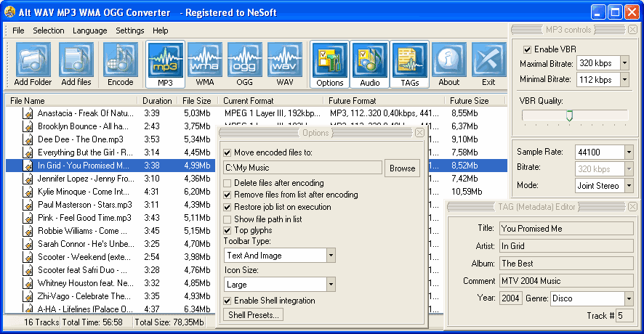Open Genre dropdown showing Disco
Viewport: 644px width, 334px height.
click(x=629, y=298)
